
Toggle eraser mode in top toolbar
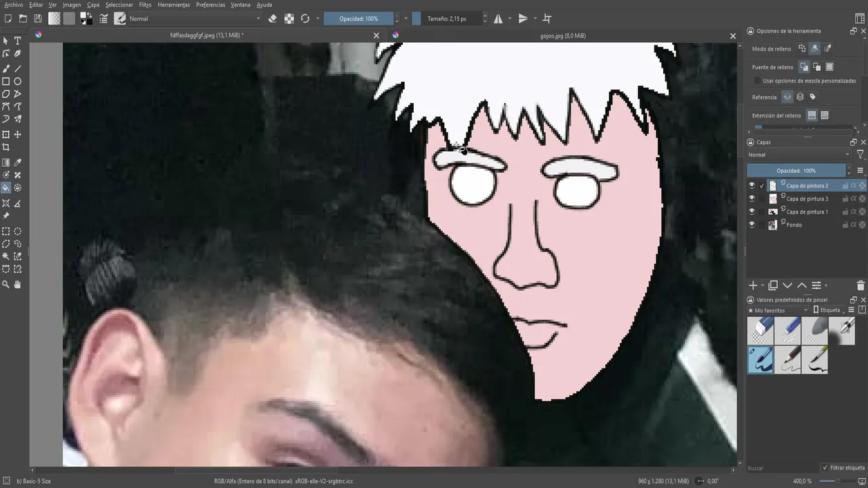273,19
